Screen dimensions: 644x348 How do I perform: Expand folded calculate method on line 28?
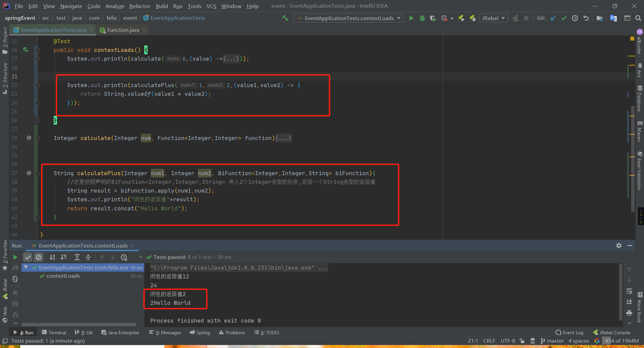pos(38,138)
